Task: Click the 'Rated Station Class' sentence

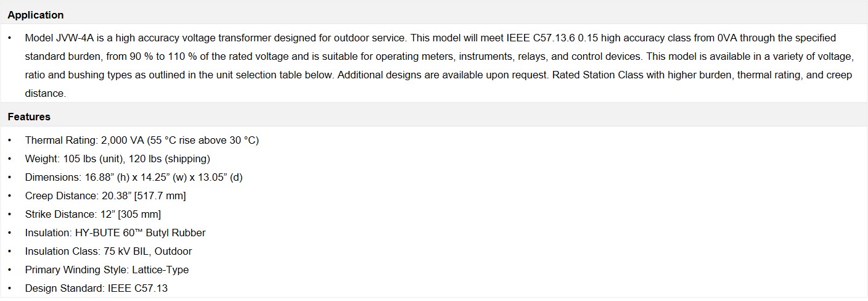Action: [703, 75]
